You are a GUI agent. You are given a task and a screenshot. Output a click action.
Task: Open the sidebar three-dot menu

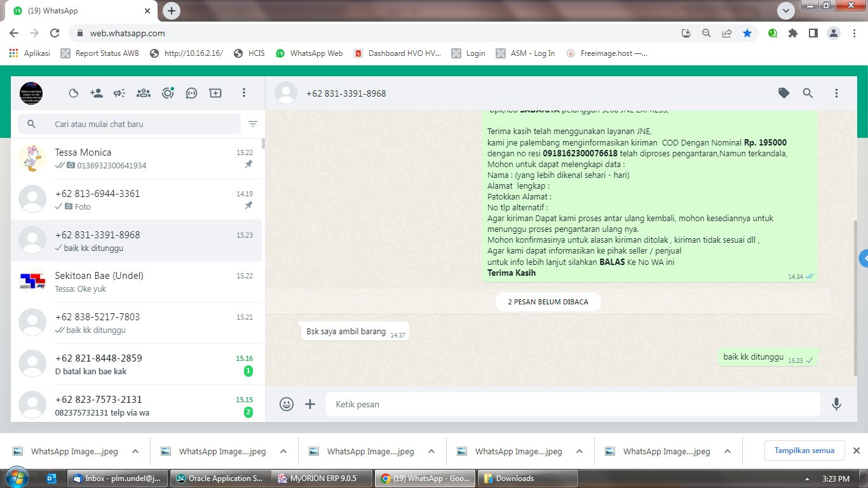[243, 93]
